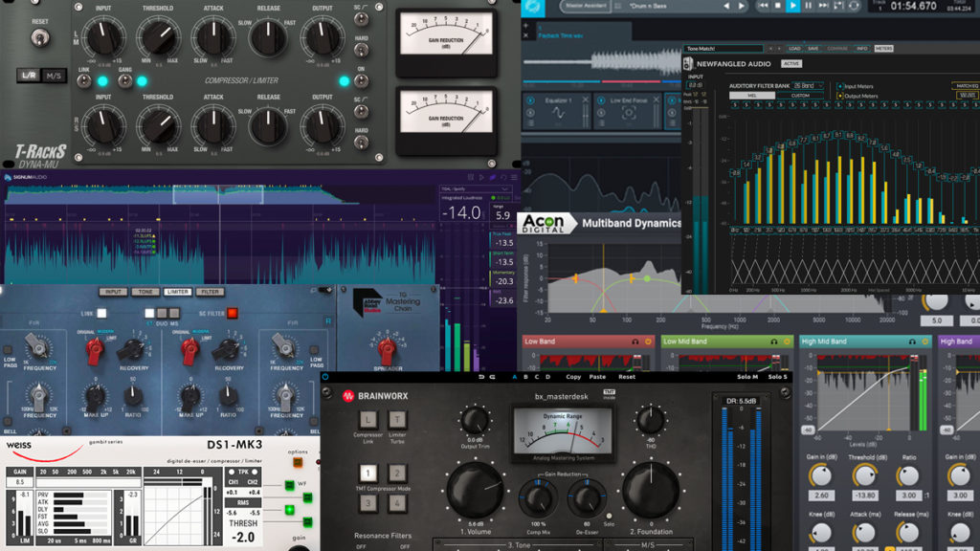Go to next preset with the right arrow
This screenshot has height=551, width=980.
742,7
